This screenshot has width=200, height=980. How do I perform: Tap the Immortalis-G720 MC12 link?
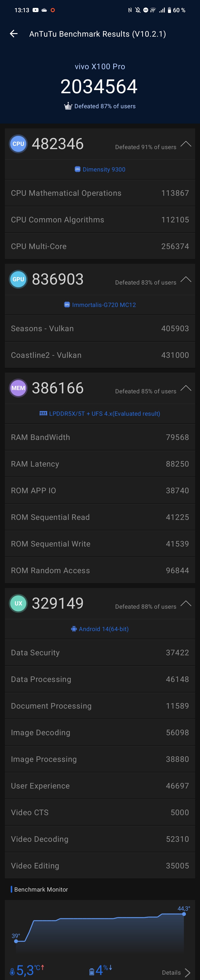click(x=104, y=305)
